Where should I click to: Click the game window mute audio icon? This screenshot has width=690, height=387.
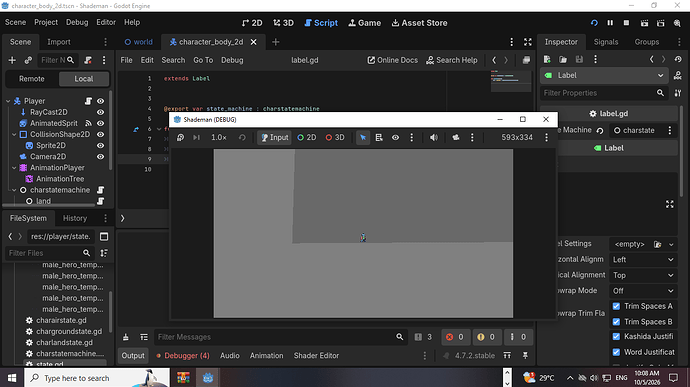tap(433, 137)
